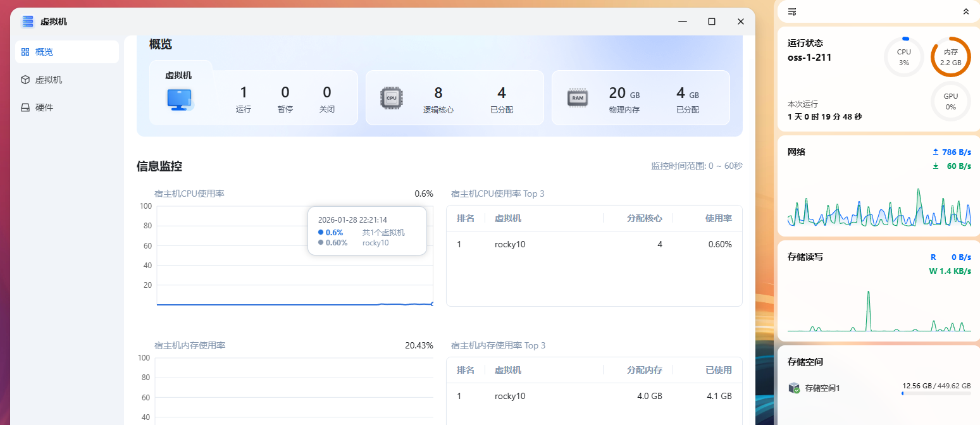Click the RAM icon on 物理内存 card
Viewport: 980px width, 425px height.
pos(577,97)
